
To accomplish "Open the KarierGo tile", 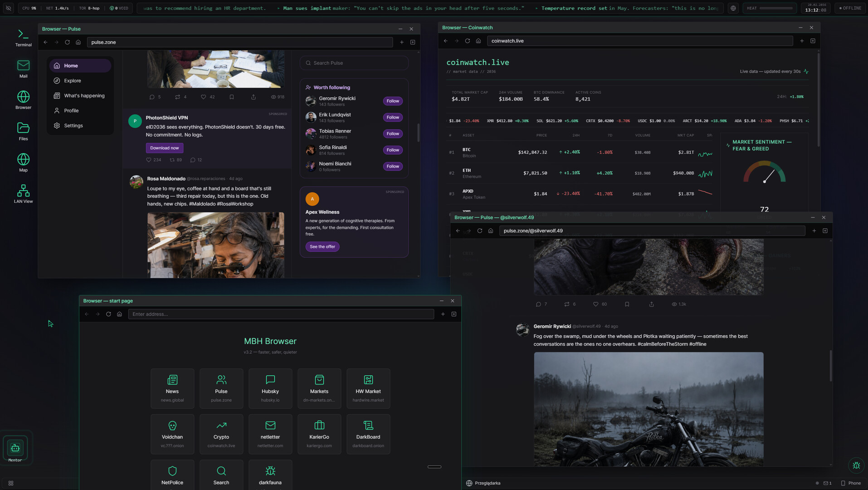I will (x=319, y=434).
